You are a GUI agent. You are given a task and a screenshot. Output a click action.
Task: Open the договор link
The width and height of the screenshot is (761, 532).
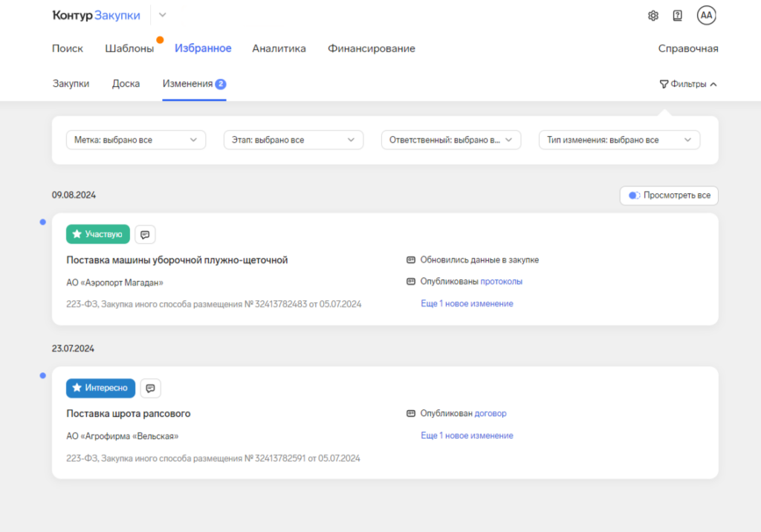[x=490, y=413]
